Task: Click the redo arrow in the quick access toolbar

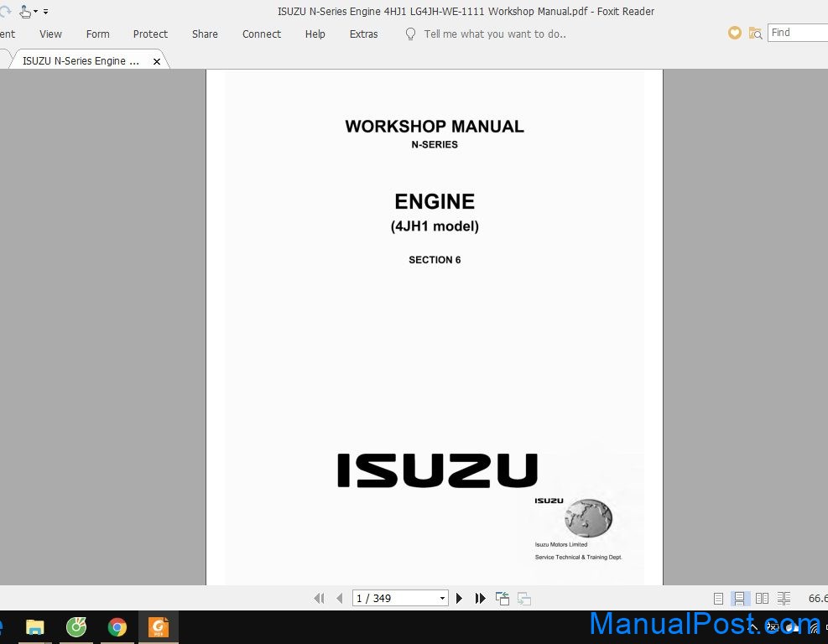Action: click(x=4, y=11)
